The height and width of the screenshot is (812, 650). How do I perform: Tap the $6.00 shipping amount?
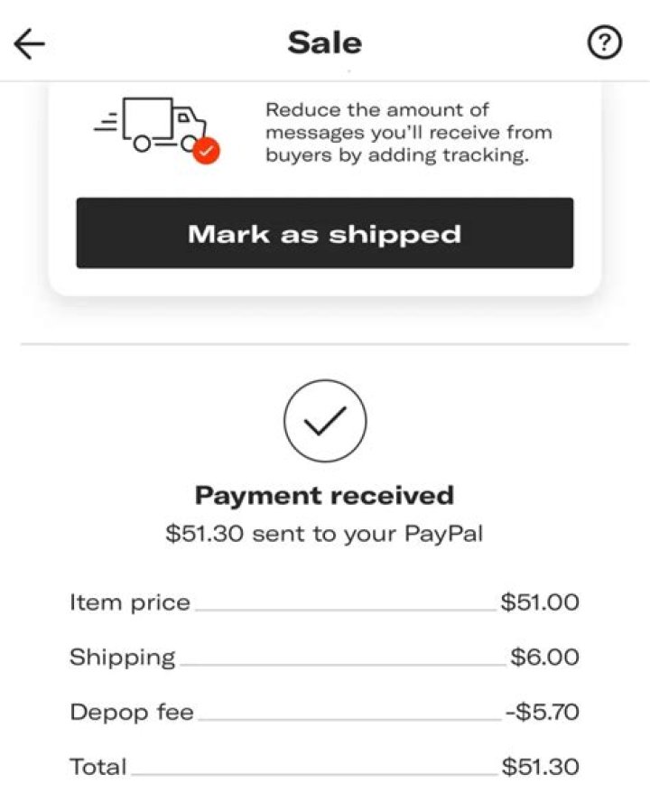coord(544,658)
